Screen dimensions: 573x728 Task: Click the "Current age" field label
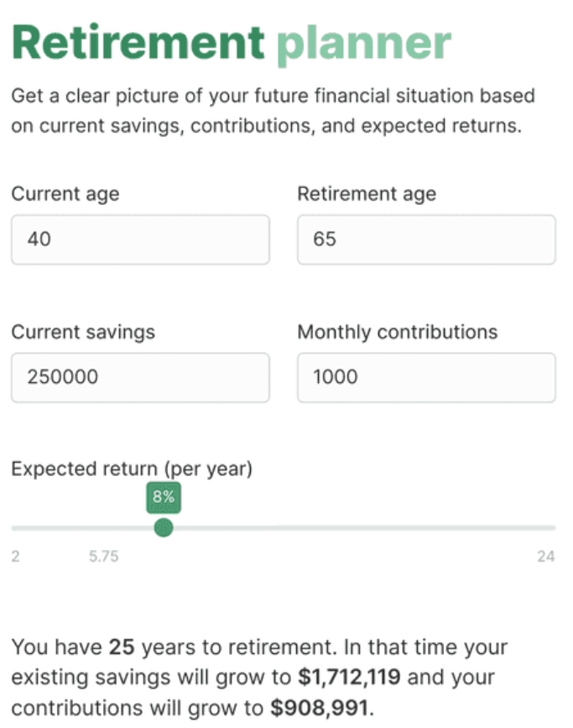(65, 194)
